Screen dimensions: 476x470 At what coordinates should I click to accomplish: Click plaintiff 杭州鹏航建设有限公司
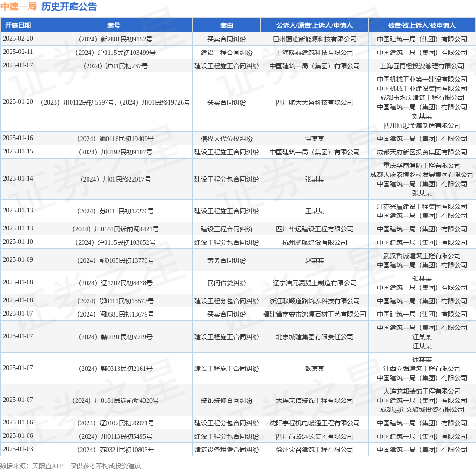coord(315,242)
